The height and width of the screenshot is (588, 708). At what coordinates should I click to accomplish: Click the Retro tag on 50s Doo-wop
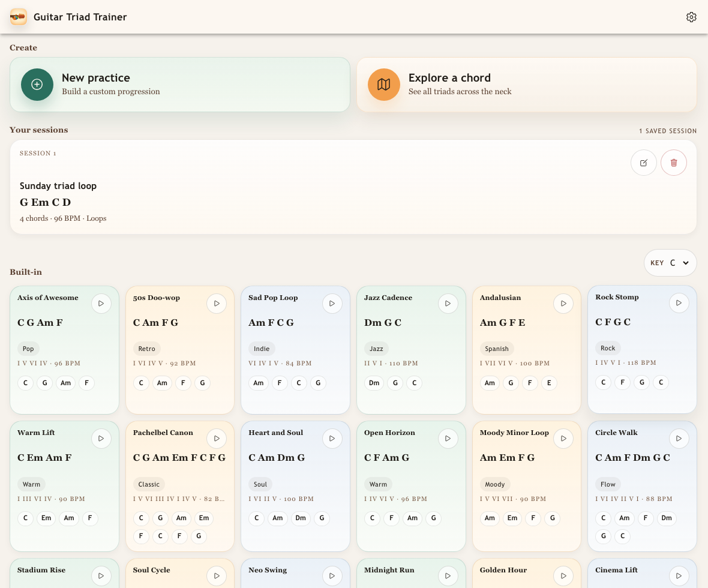click(147, 349)
